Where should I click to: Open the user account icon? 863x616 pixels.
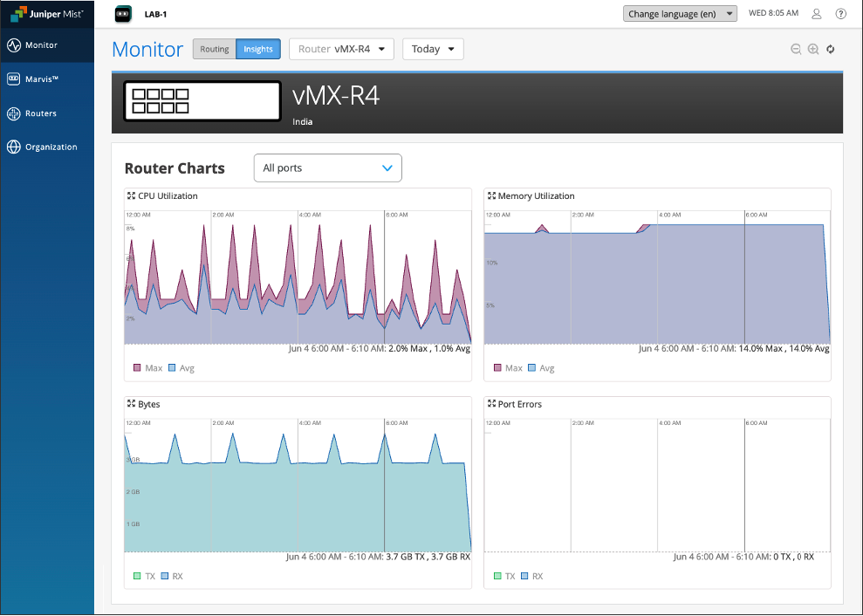pos(817,14)
